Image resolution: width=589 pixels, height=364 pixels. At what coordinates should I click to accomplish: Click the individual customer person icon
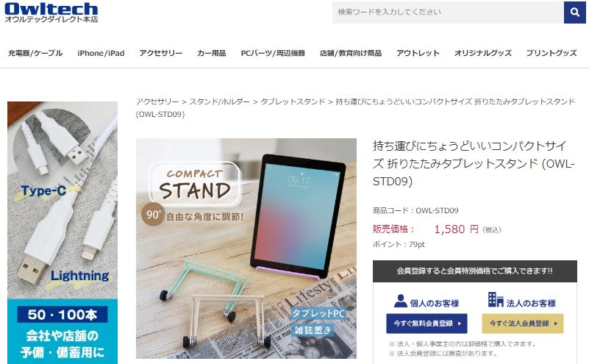click(401, 301)
